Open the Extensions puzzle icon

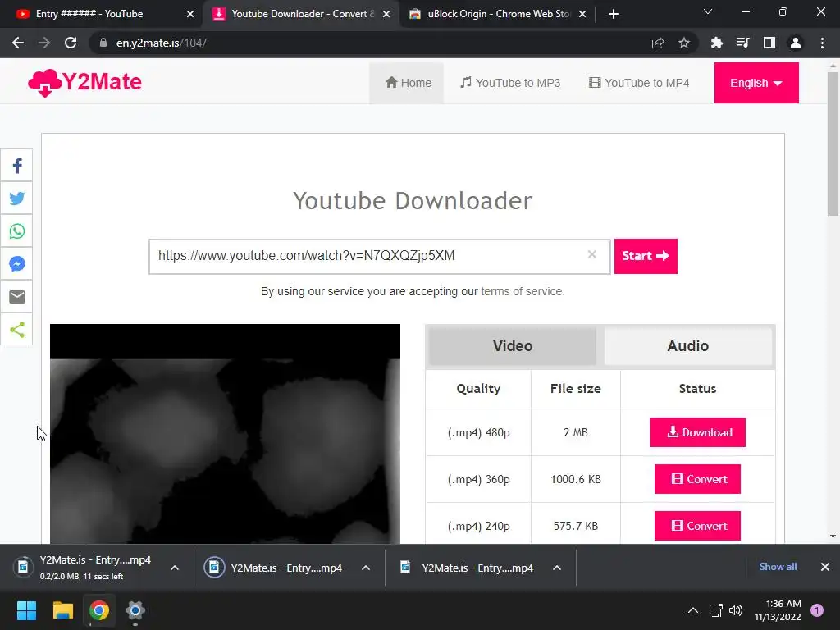(x=716, y=43)
